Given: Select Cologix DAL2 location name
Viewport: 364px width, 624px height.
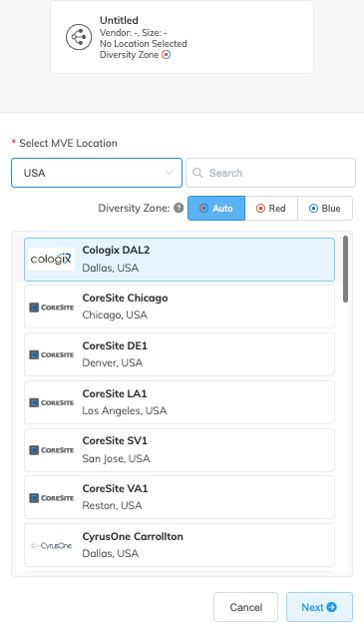Looking at the screenshot, I should point(116,250).
